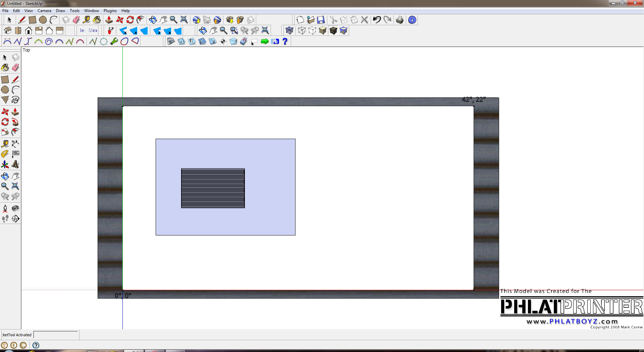Open the blue question mark Phlatboyz help
The image size is (644, 352).
coord(285,41)
